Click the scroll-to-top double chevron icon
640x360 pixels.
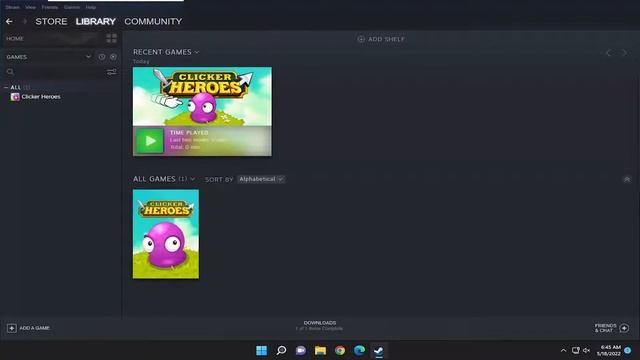[x=627, y=179]
